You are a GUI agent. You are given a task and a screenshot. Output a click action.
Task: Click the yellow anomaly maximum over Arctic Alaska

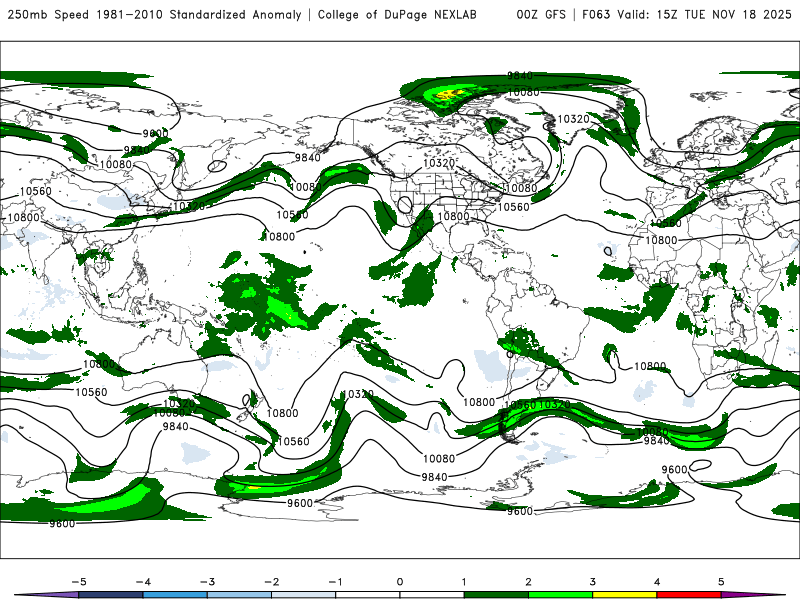pos(451,94)
